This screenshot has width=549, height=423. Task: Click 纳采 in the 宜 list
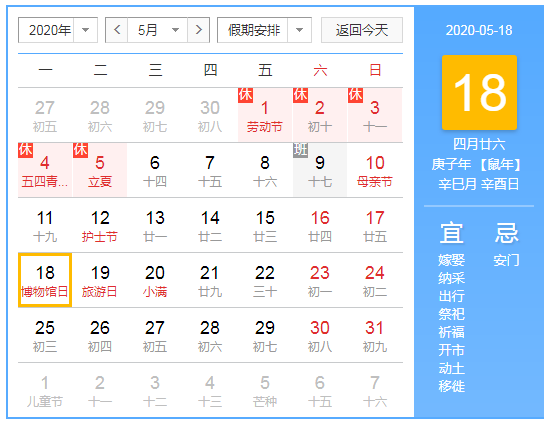click(x=451, y=278)
